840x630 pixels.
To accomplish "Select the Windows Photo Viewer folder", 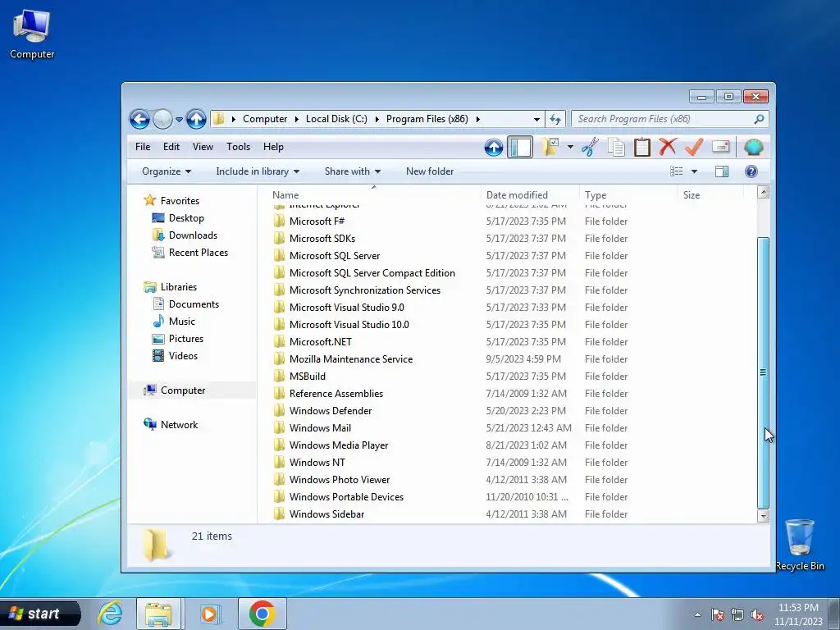I will pyautogui.click(x=340, y=479).
